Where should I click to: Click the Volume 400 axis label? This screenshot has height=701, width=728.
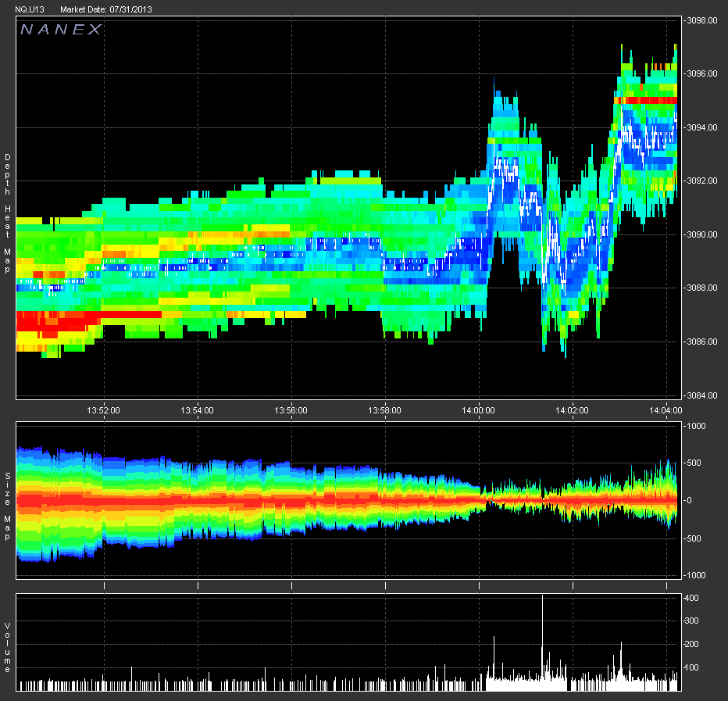[692, 599]
